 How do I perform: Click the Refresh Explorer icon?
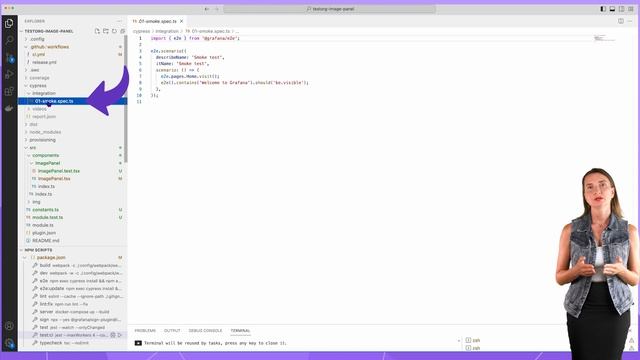point(114,31)
